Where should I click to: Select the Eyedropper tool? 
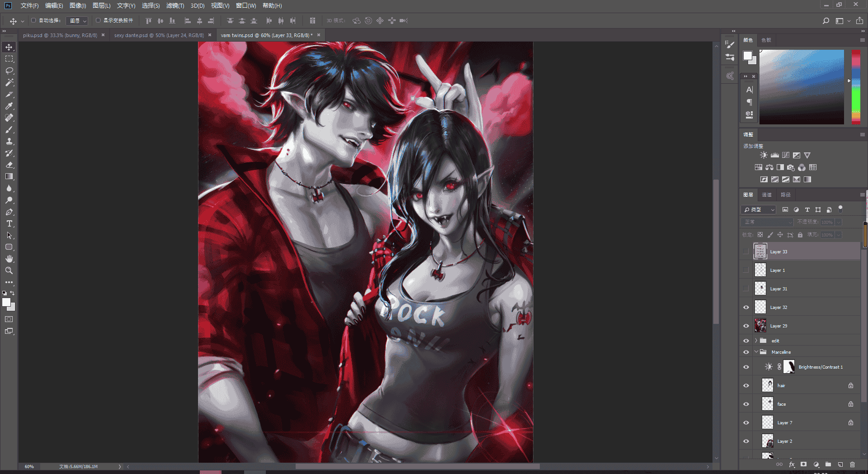point(9,106)
